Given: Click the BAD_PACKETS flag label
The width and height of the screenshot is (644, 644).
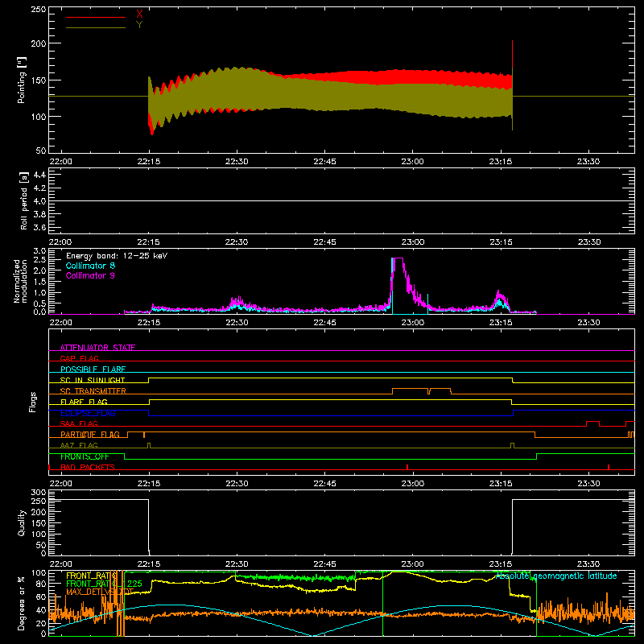Looking at the screenshot, I should [x=88, y=467].
